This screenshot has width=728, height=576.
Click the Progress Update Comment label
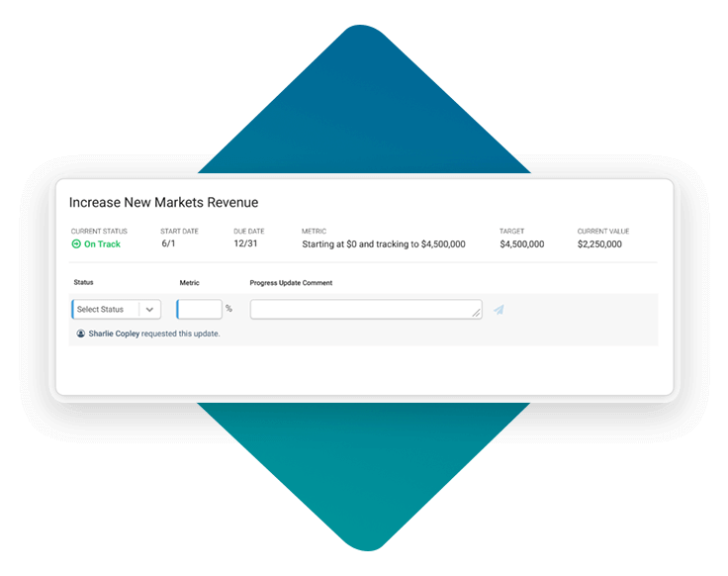click(291, 283)
